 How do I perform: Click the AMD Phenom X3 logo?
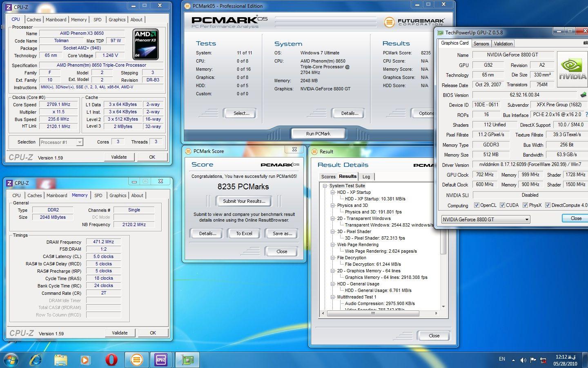pos(146,44)
